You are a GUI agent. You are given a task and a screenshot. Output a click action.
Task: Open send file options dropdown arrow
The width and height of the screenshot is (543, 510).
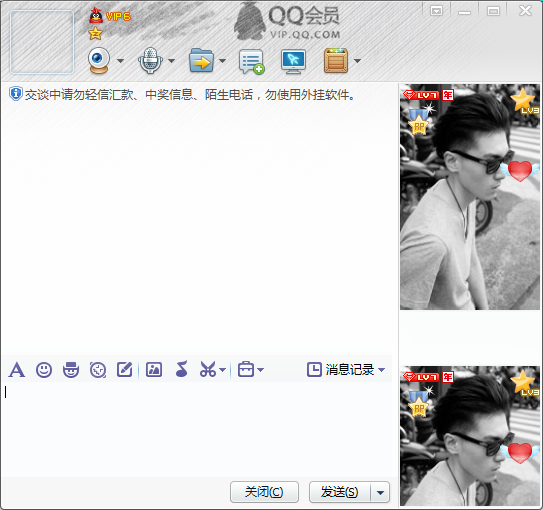point(223,61)
